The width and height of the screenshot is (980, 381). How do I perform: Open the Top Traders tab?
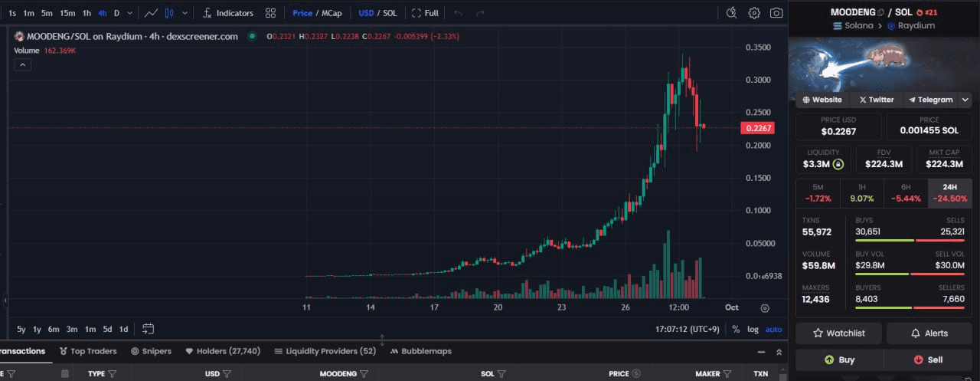pos(88,351)
